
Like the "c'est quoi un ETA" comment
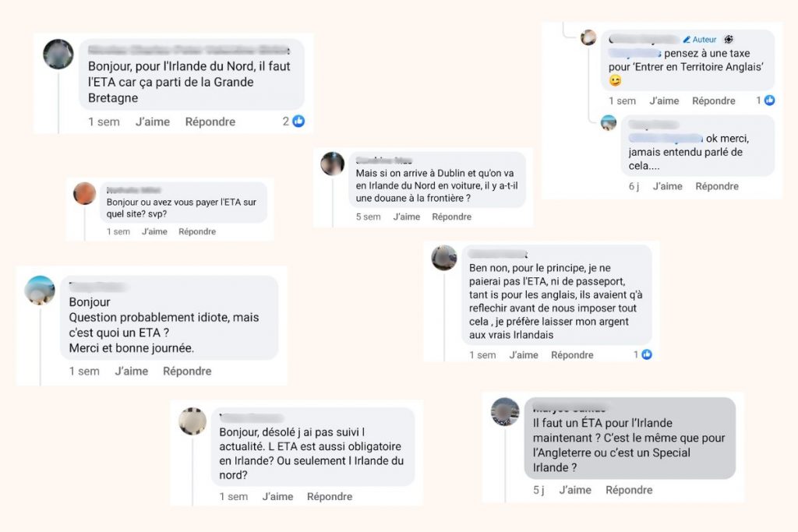coord(132,371)
